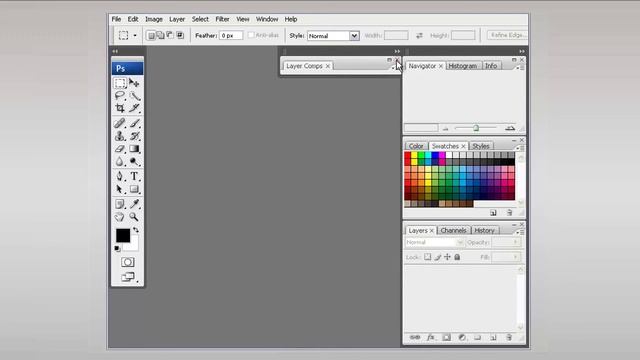The width and height of the screenshot is (640, 360).
Task: Collapse the toolbox to single column
Action: coord(115,51)
